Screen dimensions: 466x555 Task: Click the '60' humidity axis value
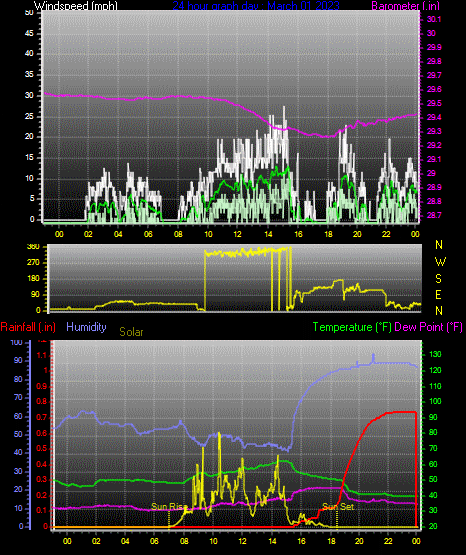18,416
